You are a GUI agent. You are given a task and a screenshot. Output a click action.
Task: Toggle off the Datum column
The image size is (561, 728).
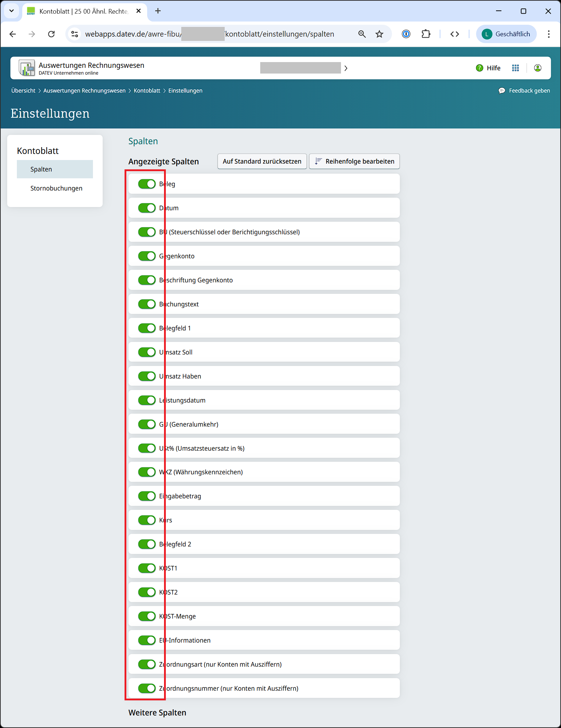(x=147, y=208)
